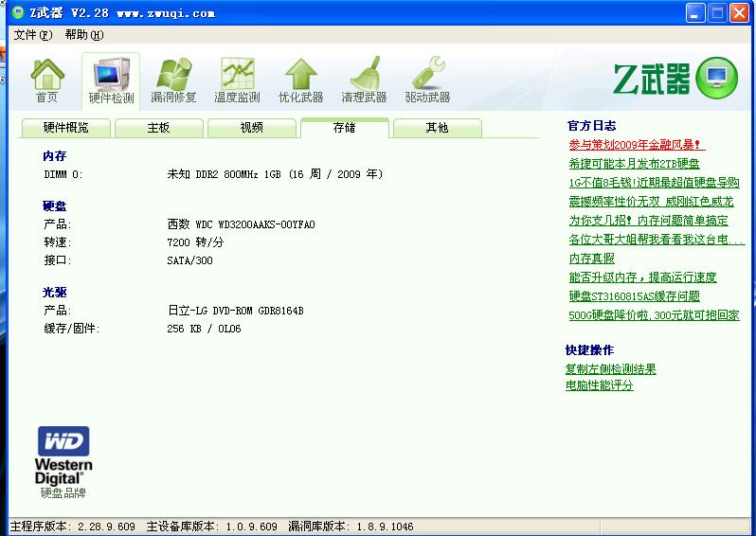Open the 温度监测 temperature monitor icon
756x536 pixels.
pos(237,80)
